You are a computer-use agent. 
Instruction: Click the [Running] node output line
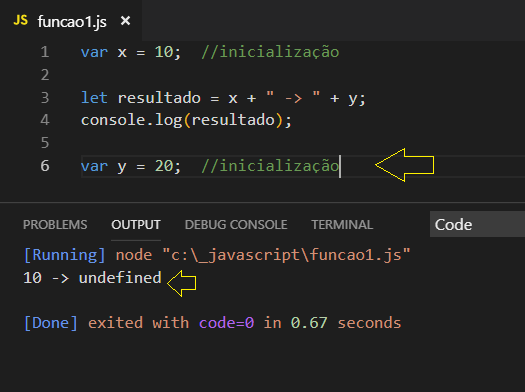[x=217, y=255]
